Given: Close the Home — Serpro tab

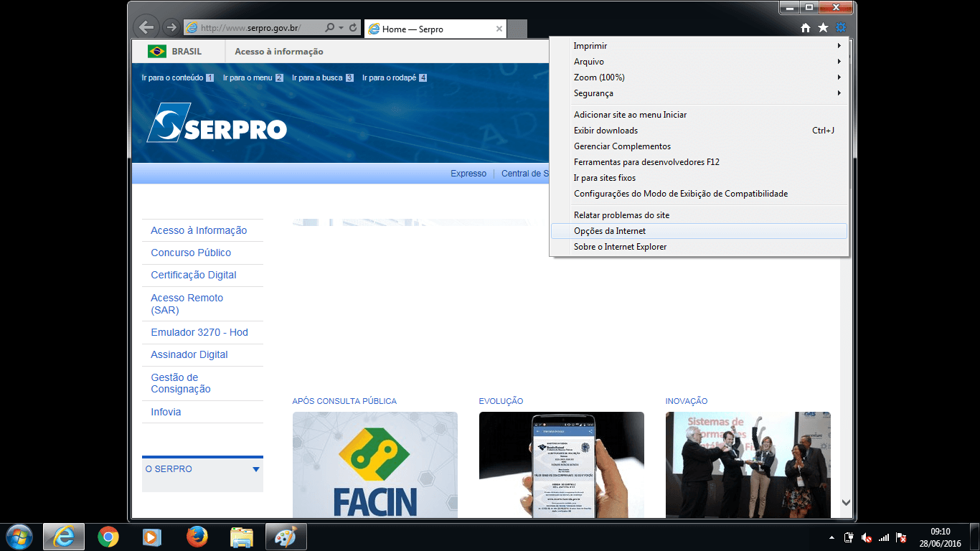Looking at the screenshot, I should [499, 29].
